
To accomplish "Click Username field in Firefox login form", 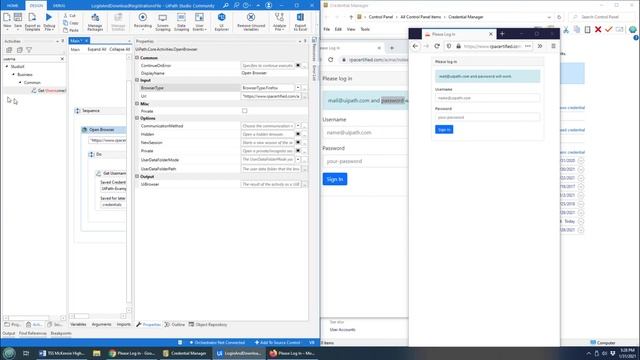I will pos(487,98).
